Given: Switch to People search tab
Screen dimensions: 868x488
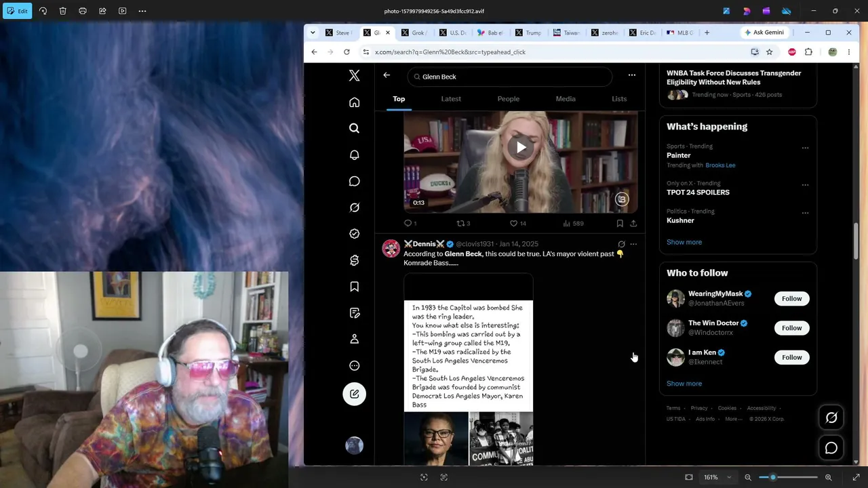Looking at the screenshot, I should click(x=508, y=99).
